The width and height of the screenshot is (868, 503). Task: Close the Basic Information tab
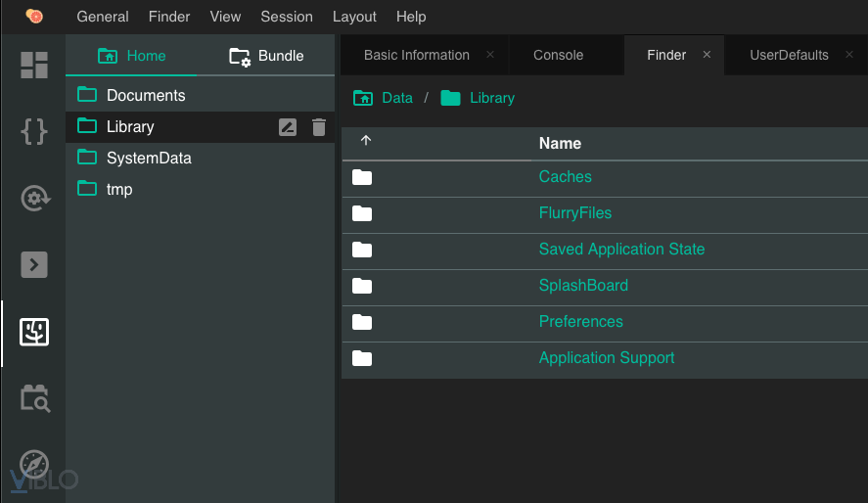pyautogui.click(x=490, y=55)
